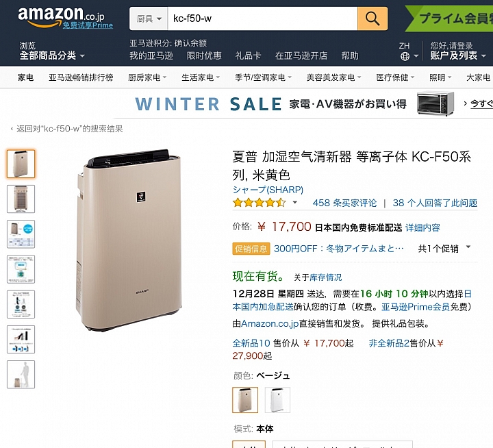The width and height of the screenshot is (493, 448).
Task: Open the 厨具 search category dropdown
Action: (x=149, y=18)
